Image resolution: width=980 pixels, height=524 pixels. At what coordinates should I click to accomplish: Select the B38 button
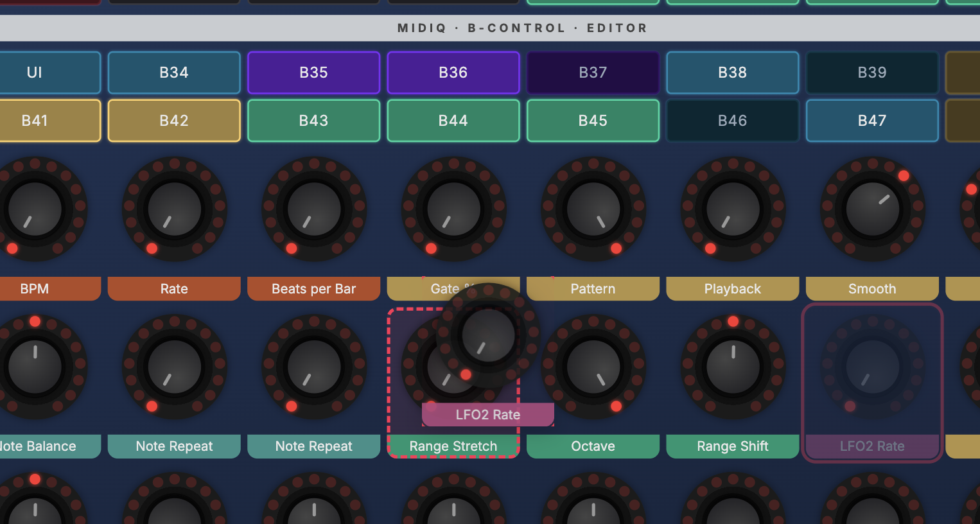pyautogui.click(x=733, y=73)
